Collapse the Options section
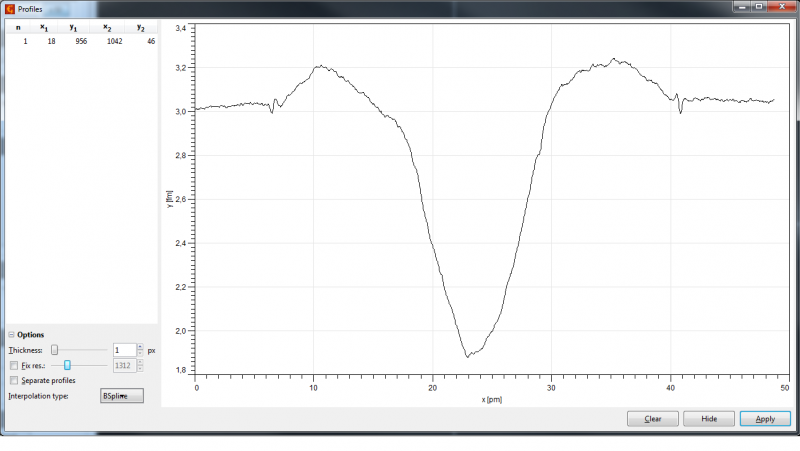Screen dimensions: 800x451 tap(11, 335)
